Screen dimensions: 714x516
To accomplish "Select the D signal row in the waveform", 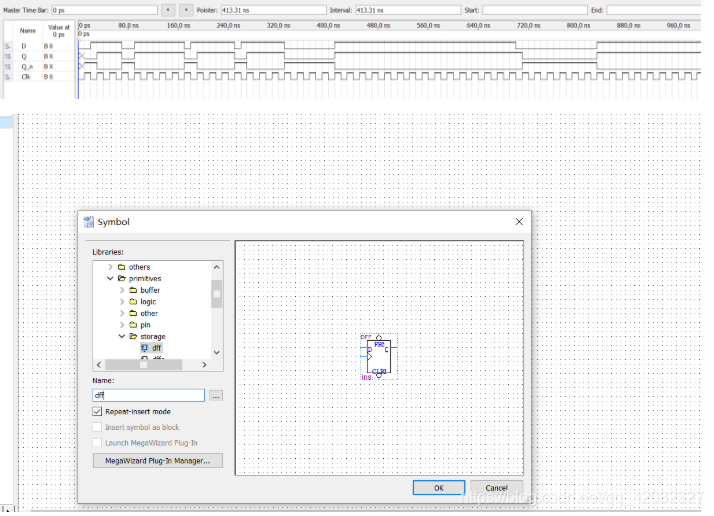I will tap(39, 46).
